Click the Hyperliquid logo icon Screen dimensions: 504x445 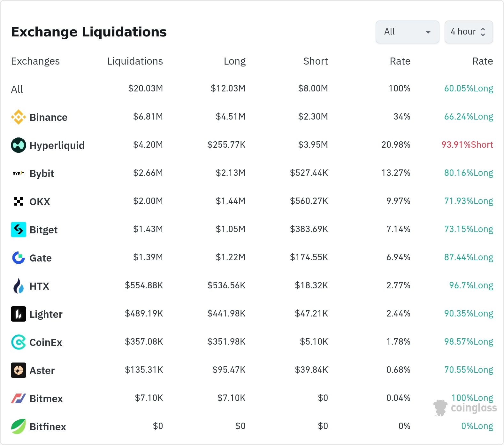[19, 145]
